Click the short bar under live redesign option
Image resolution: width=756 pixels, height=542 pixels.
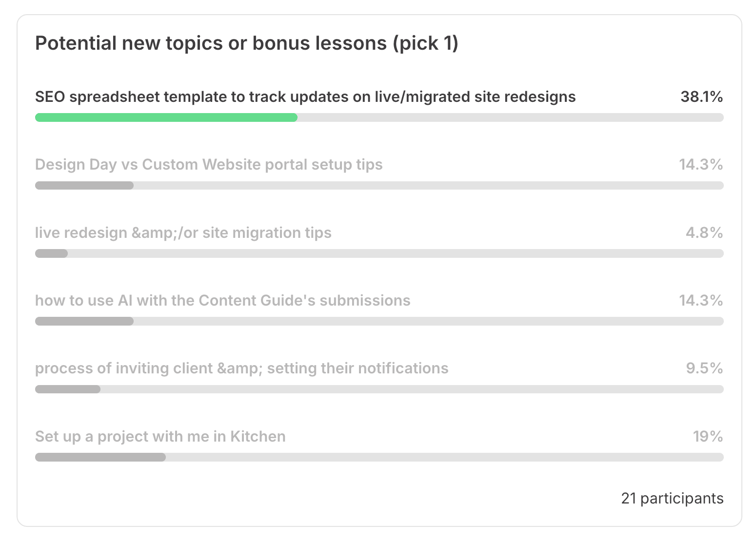[52, 253]
